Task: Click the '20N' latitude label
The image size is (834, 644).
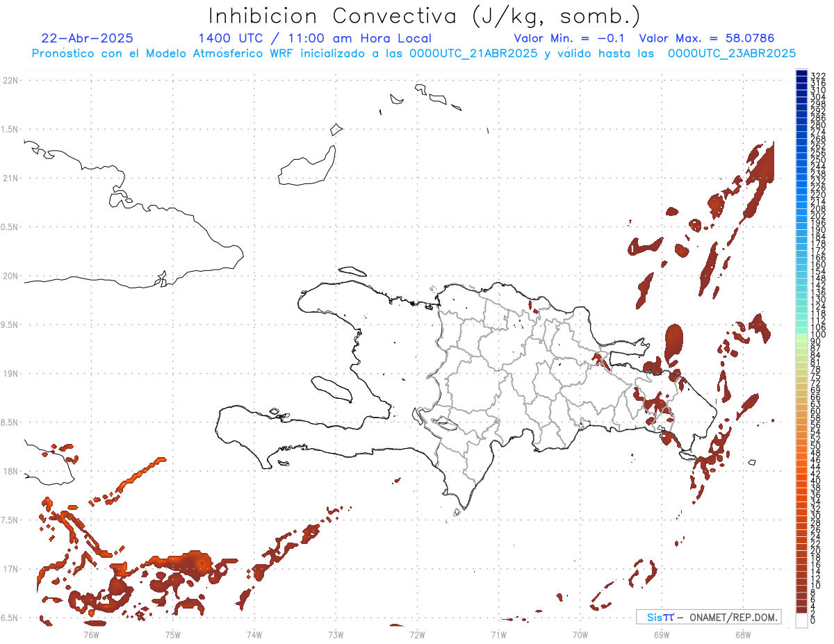Action: (11, 276)
